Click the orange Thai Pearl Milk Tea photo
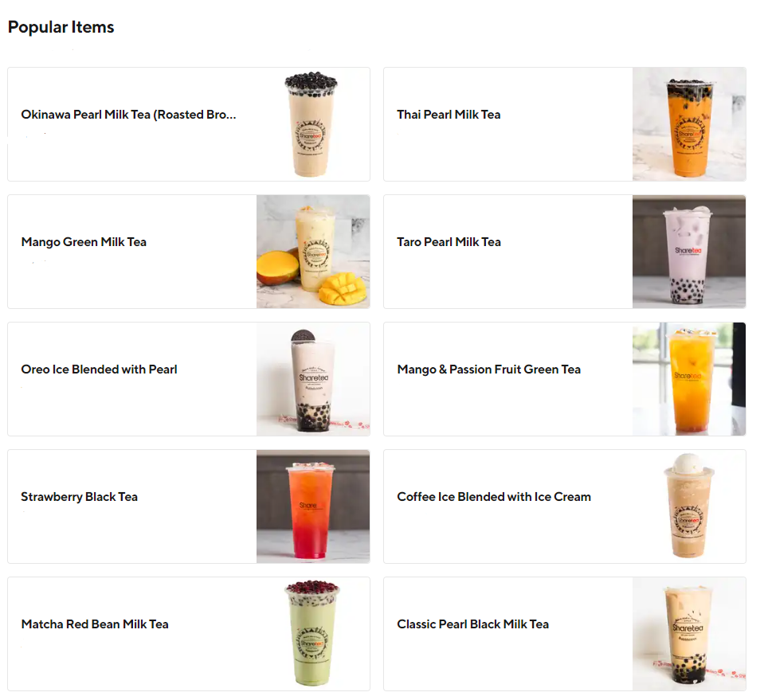 click(689, 124)
